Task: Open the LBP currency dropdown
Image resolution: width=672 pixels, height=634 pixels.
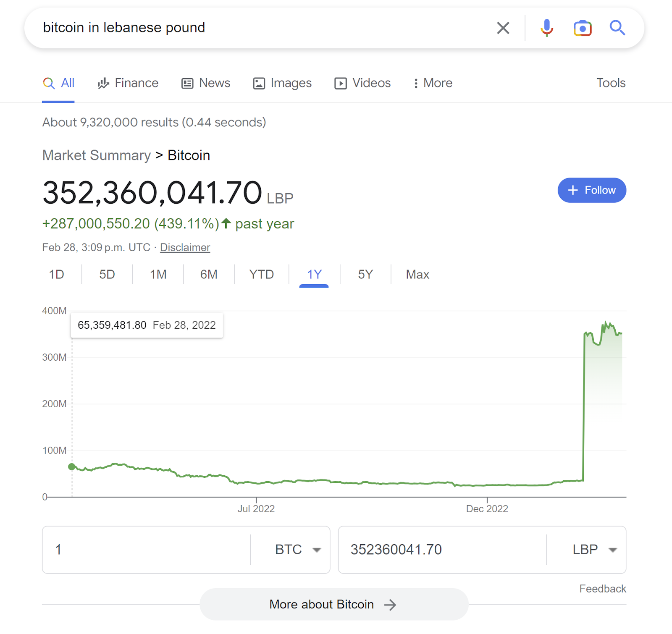Action: pyautogui.click(x=594, y=550)
